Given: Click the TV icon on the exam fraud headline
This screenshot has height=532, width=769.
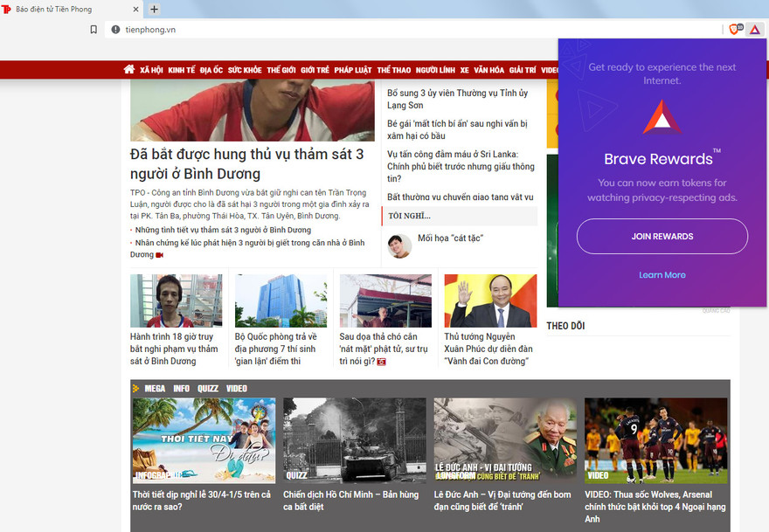Looking at the screenshot, I should coord(381,361).
